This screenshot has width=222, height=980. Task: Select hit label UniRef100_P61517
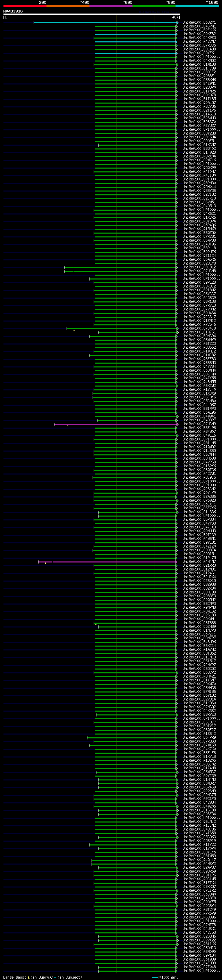coord(199,661)
